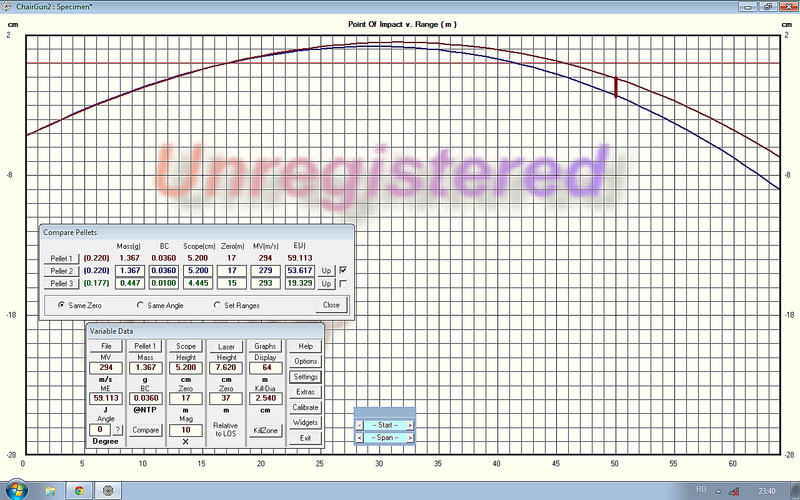Image resolution: width=800 pixels, height=500 pixels.
Task: Select the Same Angle radio option
Action: pos(140,305)
